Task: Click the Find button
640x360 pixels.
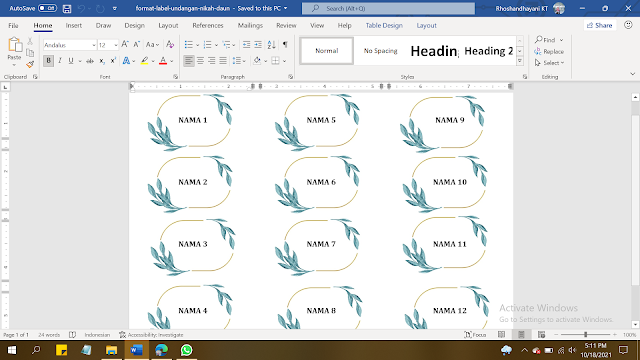Action: [x=545, y=40]
